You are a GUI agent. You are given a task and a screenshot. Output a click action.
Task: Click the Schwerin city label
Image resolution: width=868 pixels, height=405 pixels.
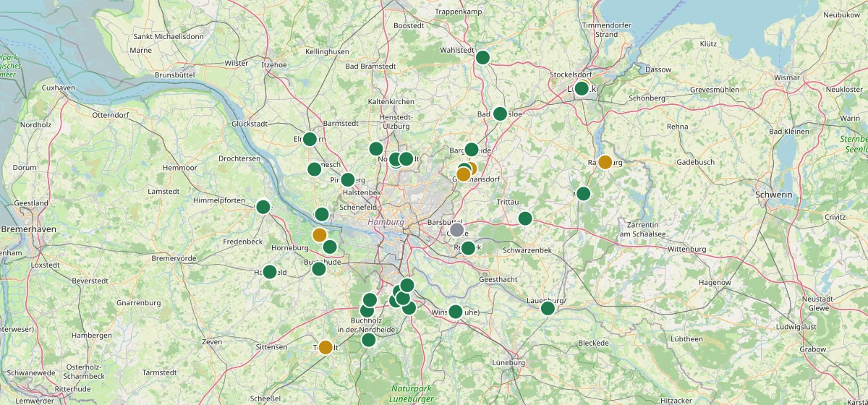point(773,195)
